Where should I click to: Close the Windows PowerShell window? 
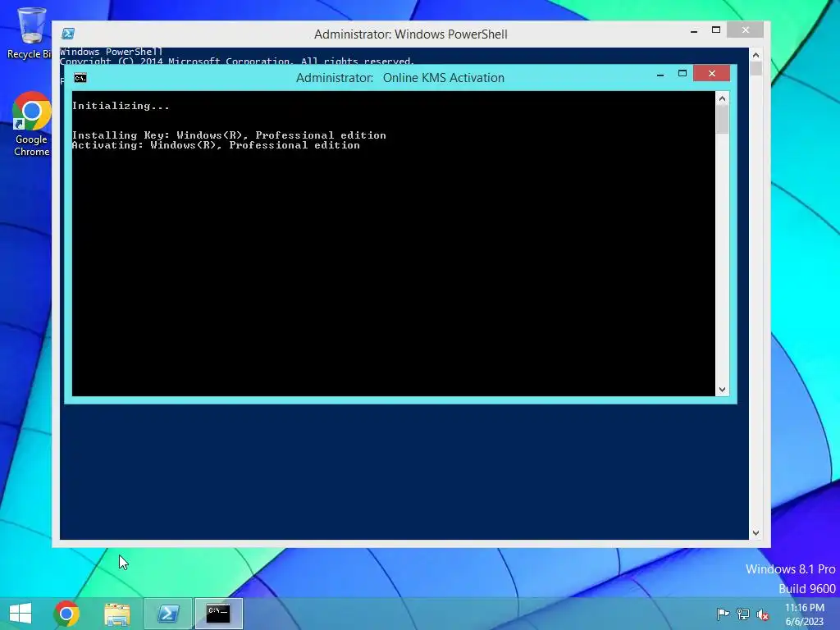pos(745,30)
